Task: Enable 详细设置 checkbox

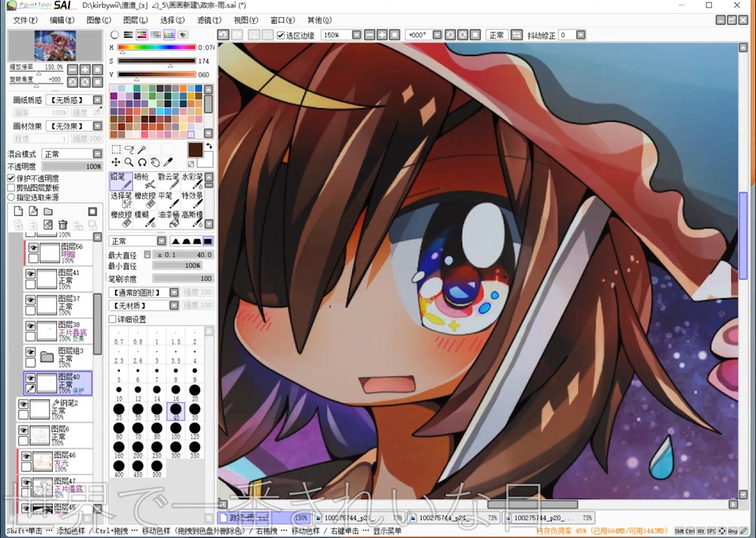Action: click(112, 319)
